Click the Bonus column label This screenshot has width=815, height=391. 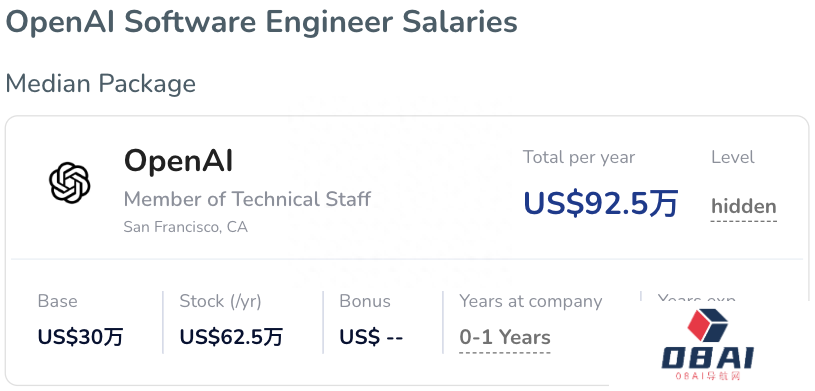tap(365, 301)
